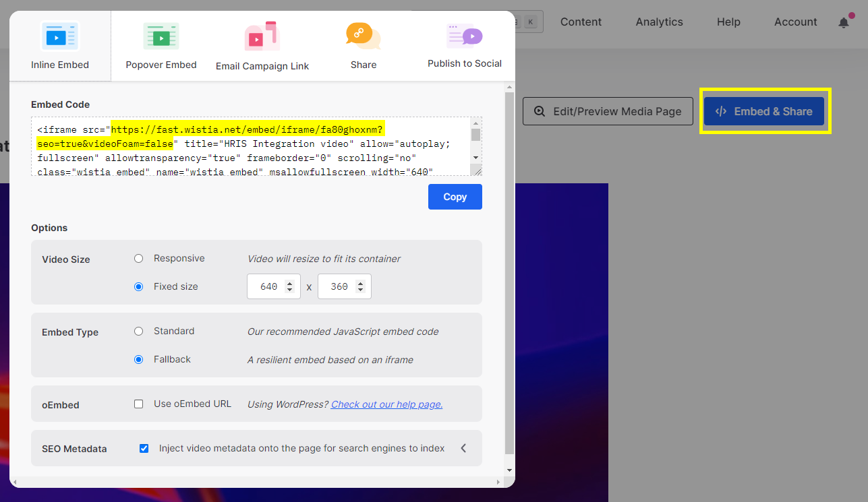The height and width of the screenshot is (502, 868).
Task: Click the embed code box scroll-up arrow
Action: [x=476, y=123]
